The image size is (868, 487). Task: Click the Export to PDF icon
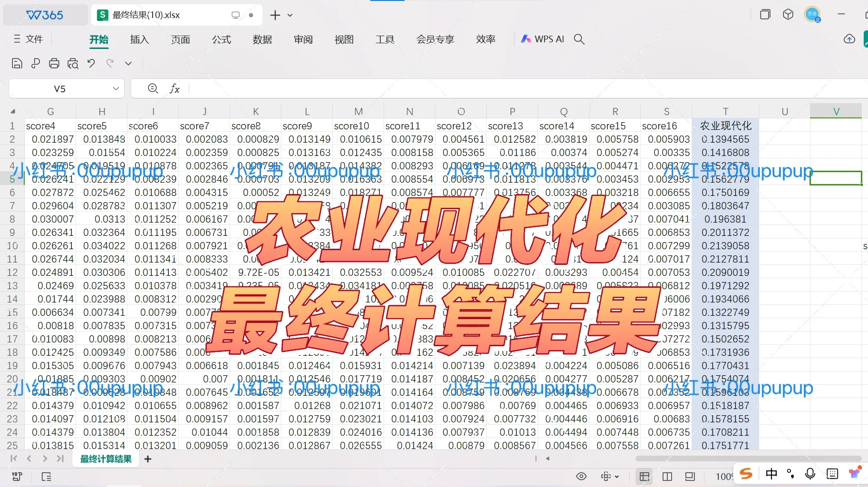pos(36,63)
